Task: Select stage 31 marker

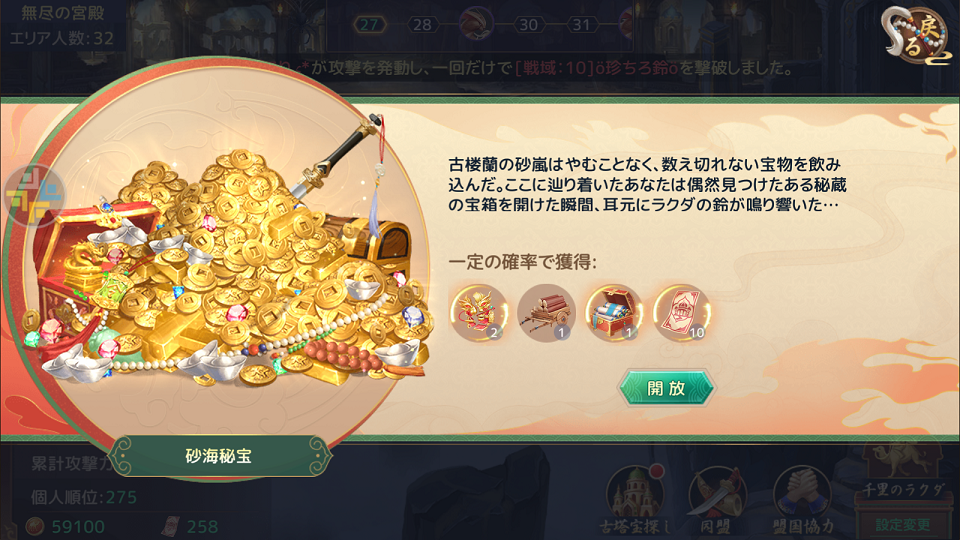Action: coord(582,25)
